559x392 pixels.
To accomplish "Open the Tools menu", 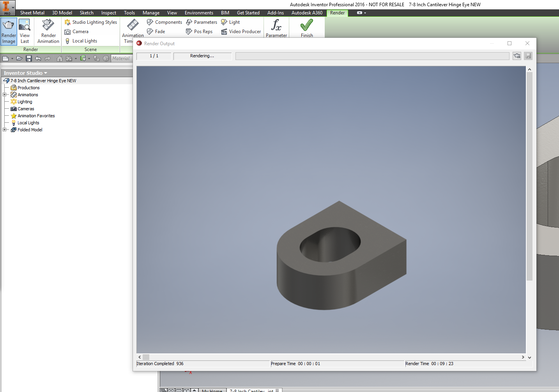I will coord(129,12).
